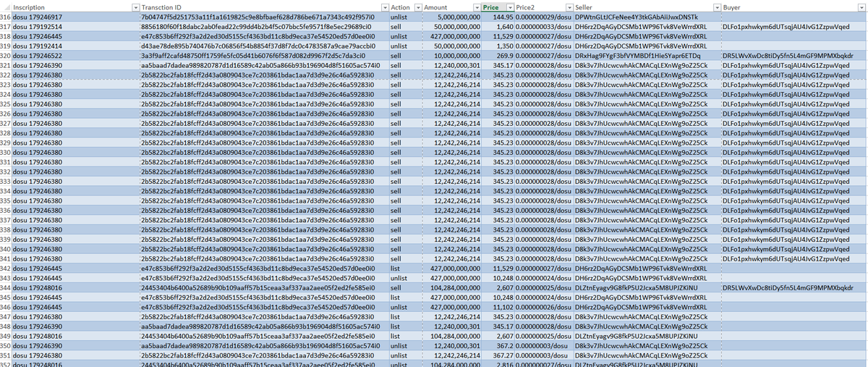868x367 pixels.
Task: Open the Amount column filter dropdown
Action: [x=475, y=7]
